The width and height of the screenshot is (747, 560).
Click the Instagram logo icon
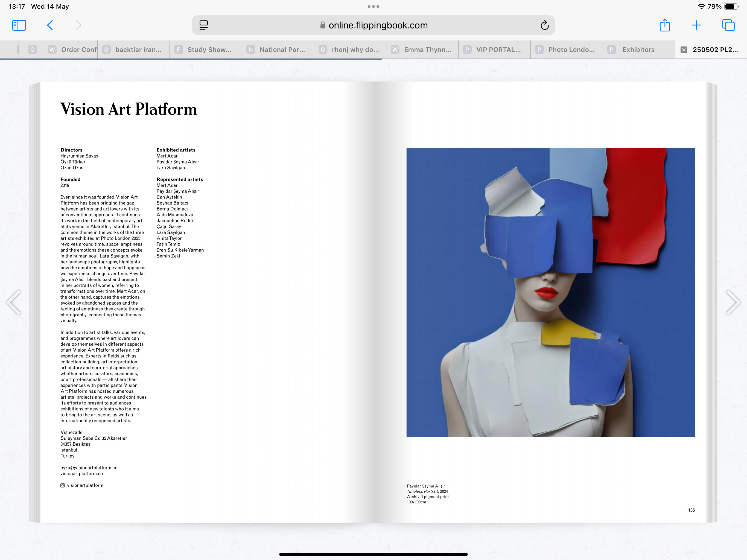(62, 485)
